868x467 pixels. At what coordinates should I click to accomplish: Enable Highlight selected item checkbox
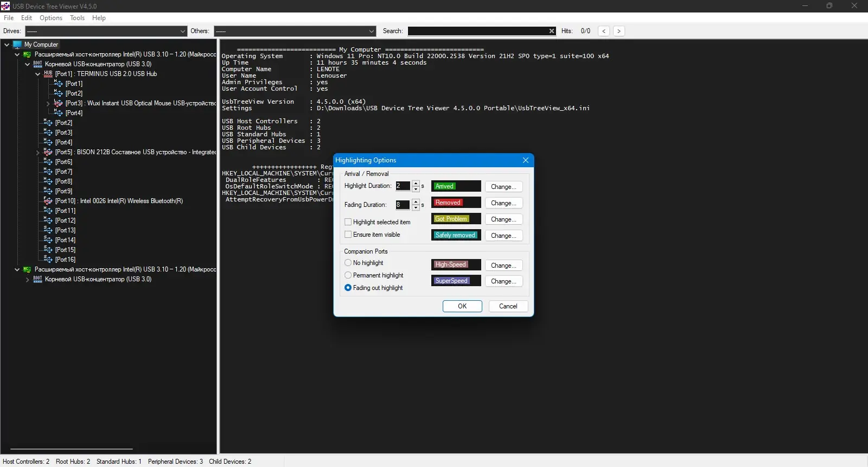(348, 222)
